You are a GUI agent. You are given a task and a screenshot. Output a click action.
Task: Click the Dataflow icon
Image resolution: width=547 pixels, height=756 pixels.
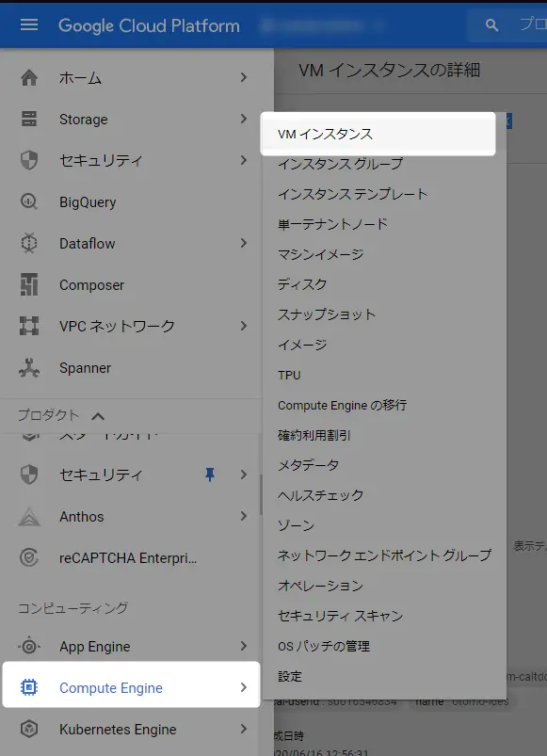(29, 243)
